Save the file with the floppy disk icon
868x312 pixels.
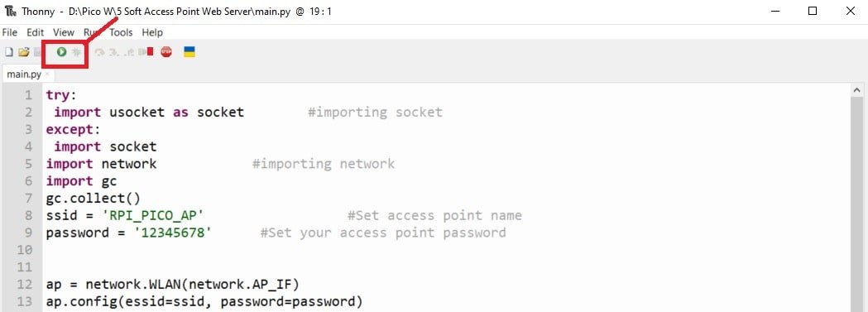pyautogui.click(x=37, y=52)
